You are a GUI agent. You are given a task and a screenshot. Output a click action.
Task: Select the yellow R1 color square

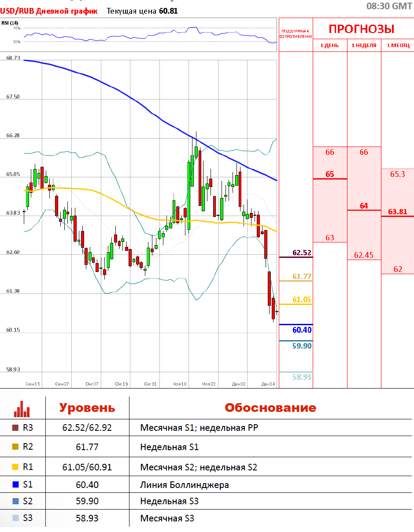[x=15, y=467]
